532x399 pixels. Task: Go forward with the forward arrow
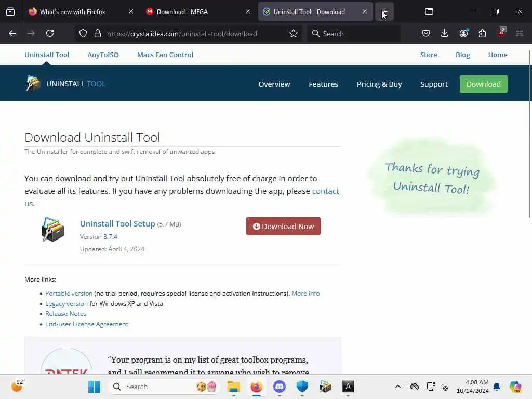click(x=31, y=33)
